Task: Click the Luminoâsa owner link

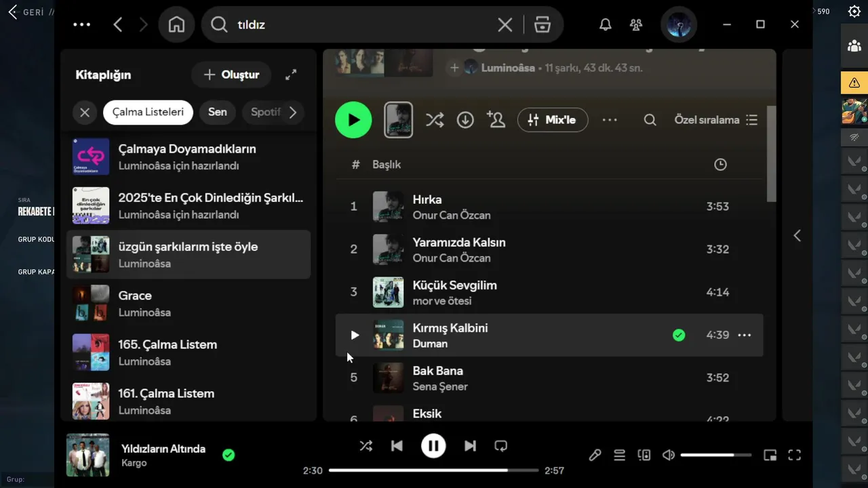Action: pyautogui.click(x=508, y=68)
